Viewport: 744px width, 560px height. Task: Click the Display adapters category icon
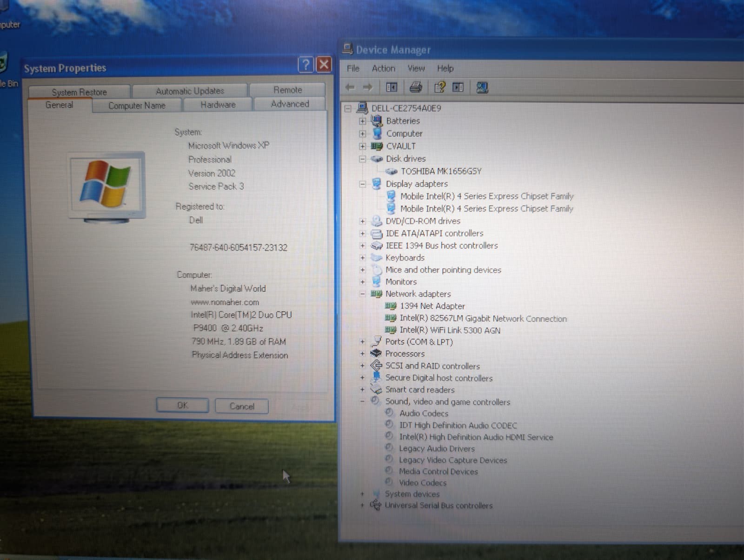tap(377, 184)
